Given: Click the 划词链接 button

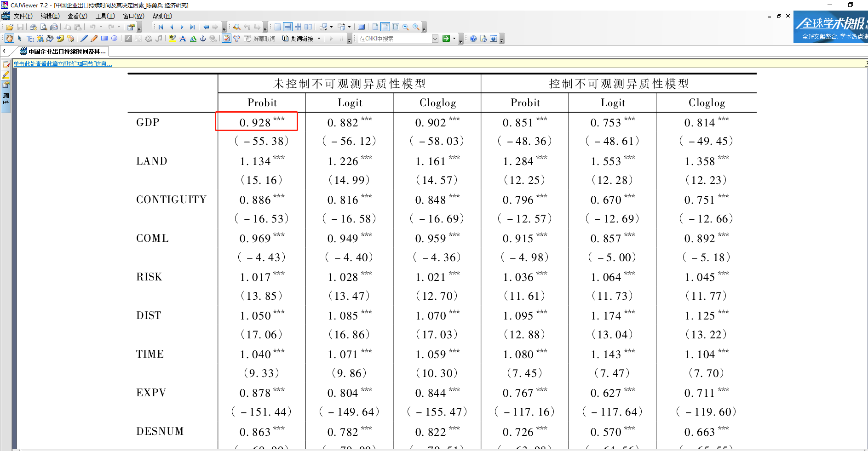Looking at the screenshot, I should pyautogui.click(x=298, y=39).
